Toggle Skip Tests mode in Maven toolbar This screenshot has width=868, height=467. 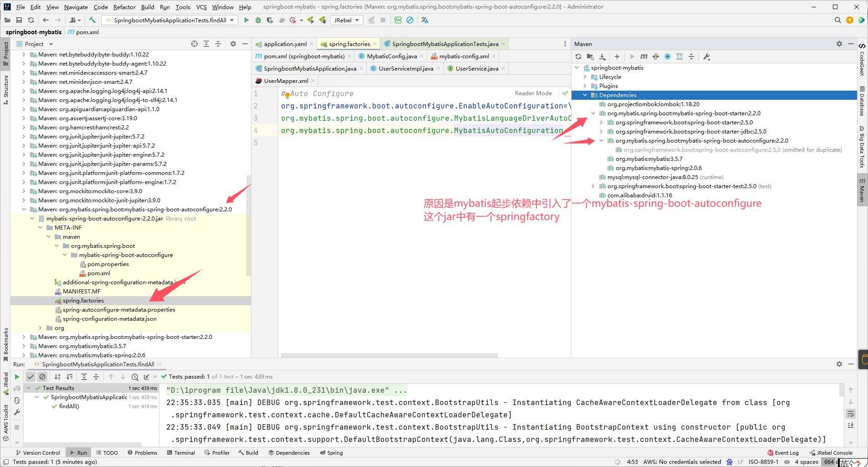click(668, 56)
